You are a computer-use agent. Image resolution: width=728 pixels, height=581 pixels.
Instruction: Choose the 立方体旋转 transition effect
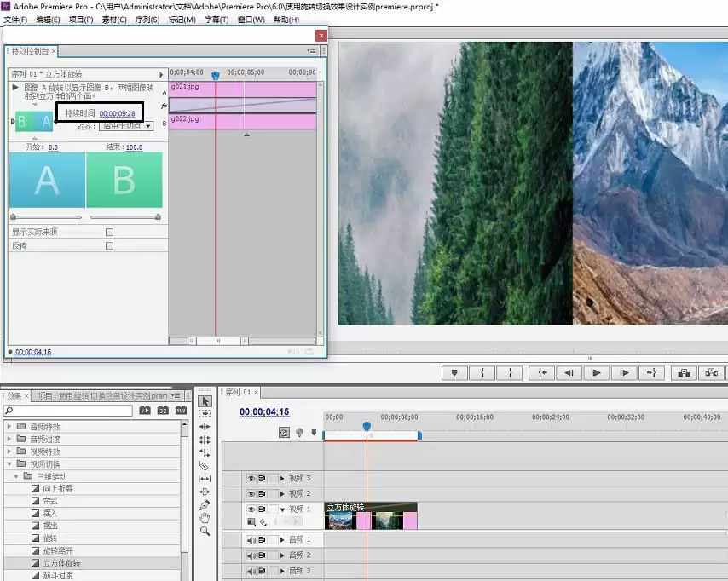[x=61, y=563]
